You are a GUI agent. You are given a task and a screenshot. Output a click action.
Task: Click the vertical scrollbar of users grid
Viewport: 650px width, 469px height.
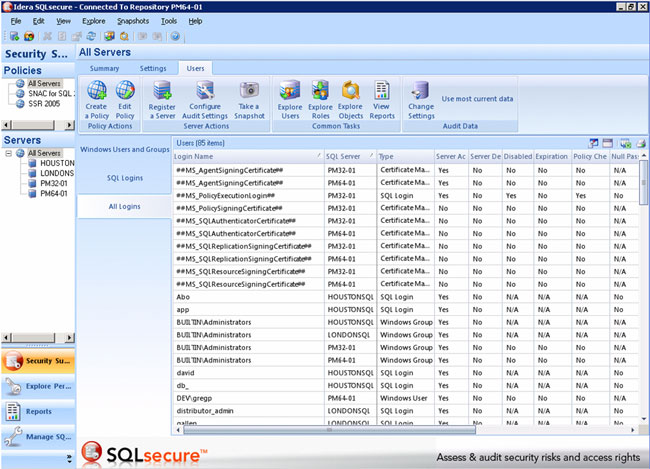pos(643,183)
